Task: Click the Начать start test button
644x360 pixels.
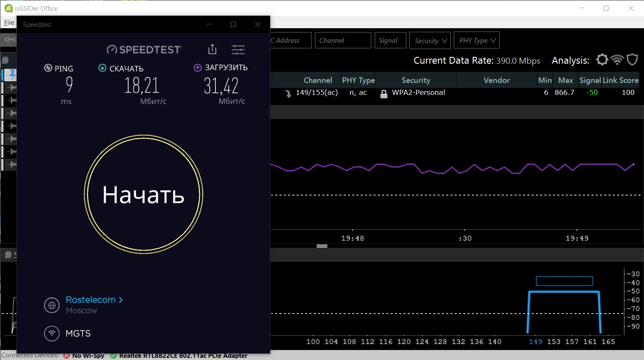Action: (x=144, y=195)
